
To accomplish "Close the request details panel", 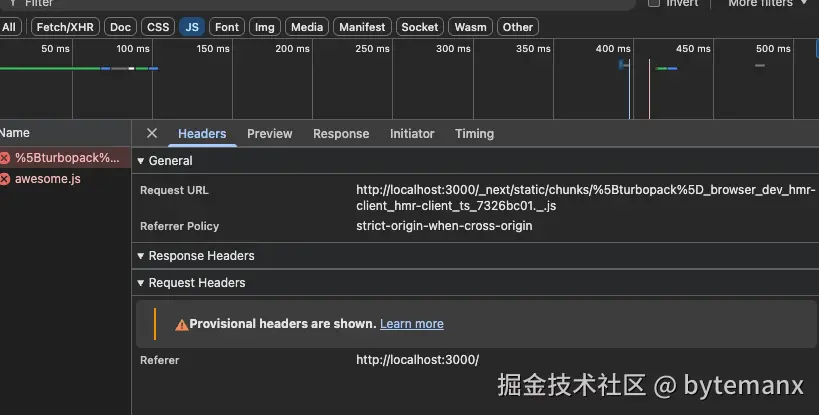I will (151, 134).
